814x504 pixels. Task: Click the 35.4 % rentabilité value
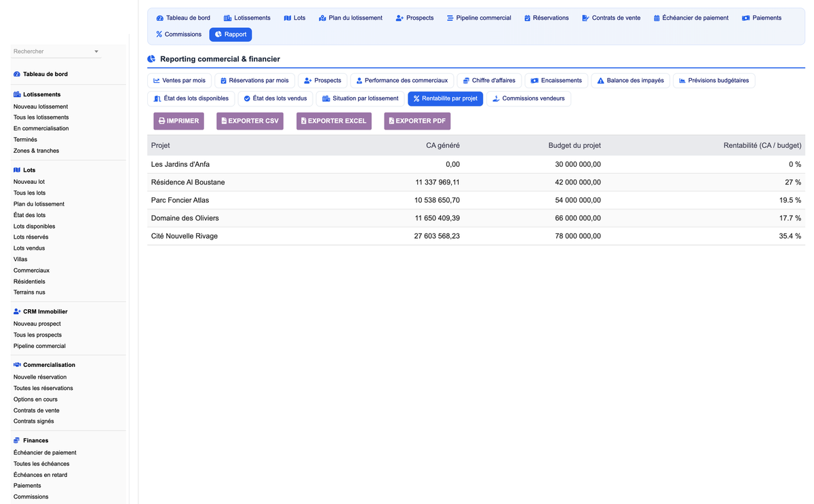(790, 236)
